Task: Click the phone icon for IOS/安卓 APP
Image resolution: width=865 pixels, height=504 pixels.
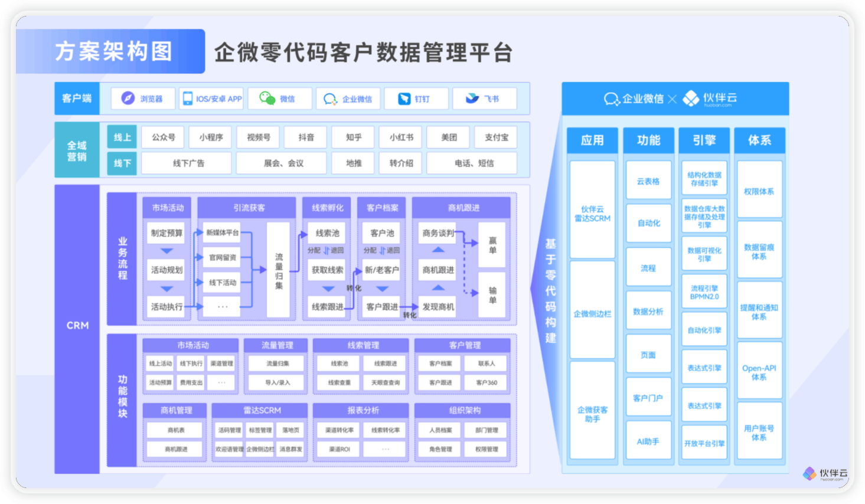Action: 188,98
